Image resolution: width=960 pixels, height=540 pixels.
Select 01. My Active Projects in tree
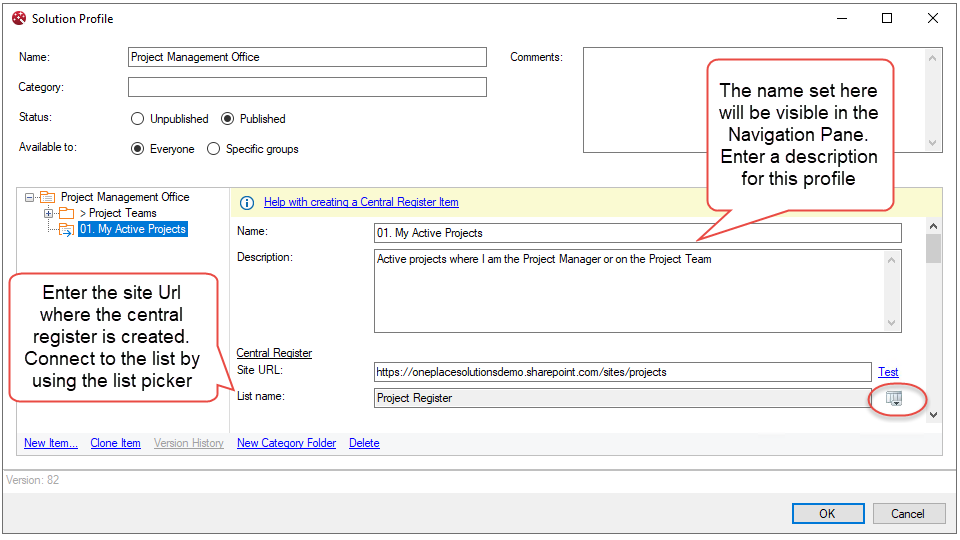click(133, 229)
